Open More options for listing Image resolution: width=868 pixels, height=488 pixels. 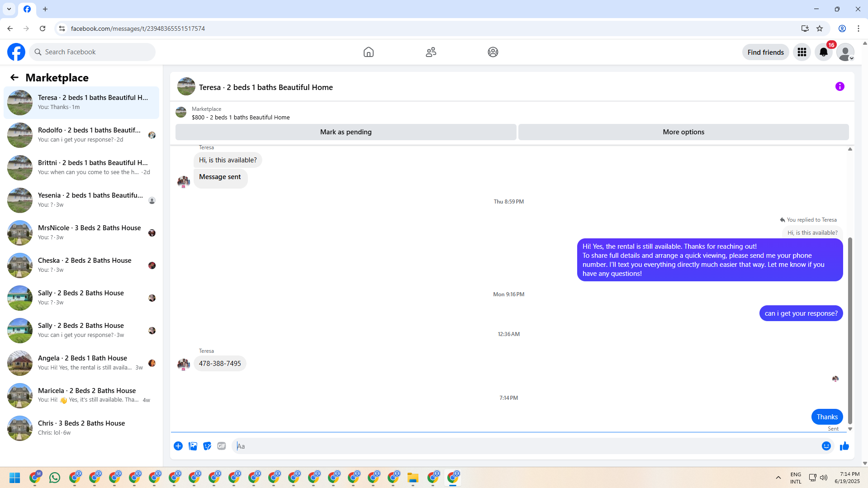pyautogui.click(x=683, y=132)
